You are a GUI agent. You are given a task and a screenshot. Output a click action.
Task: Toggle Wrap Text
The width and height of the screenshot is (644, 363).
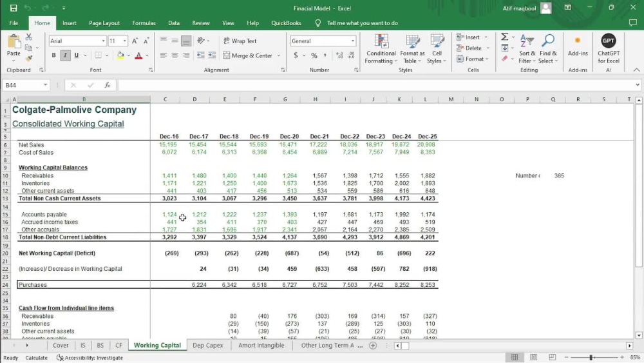point(240,41)
